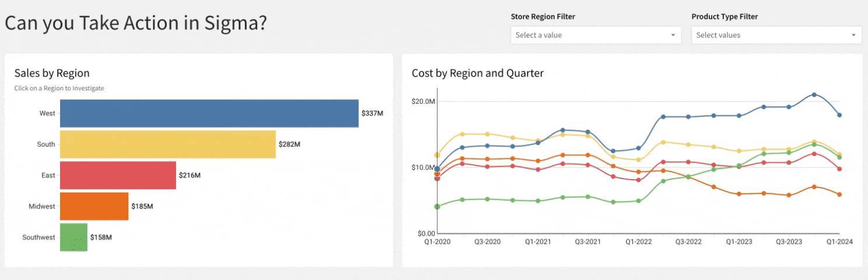Click the Product Type Filter dropdown arrow
The image size is (868, 280).
[x=854, y=35]
